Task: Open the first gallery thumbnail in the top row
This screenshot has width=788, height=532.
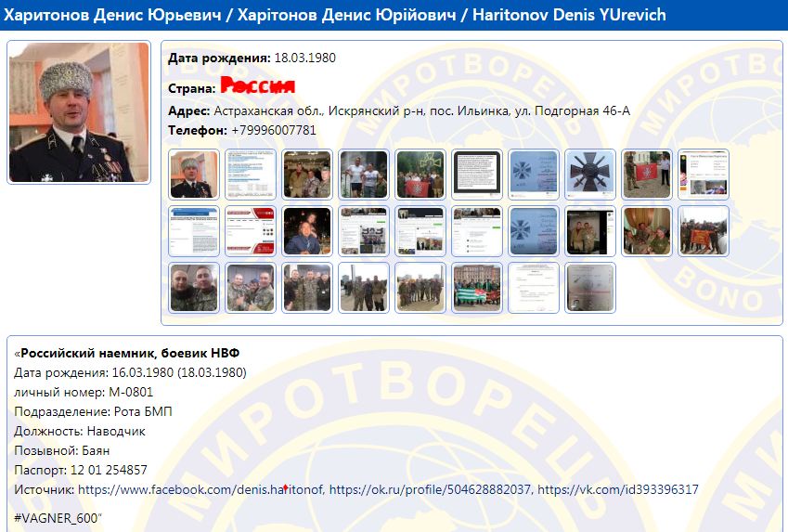Action: pyautogui.click(x=195, y=175)
